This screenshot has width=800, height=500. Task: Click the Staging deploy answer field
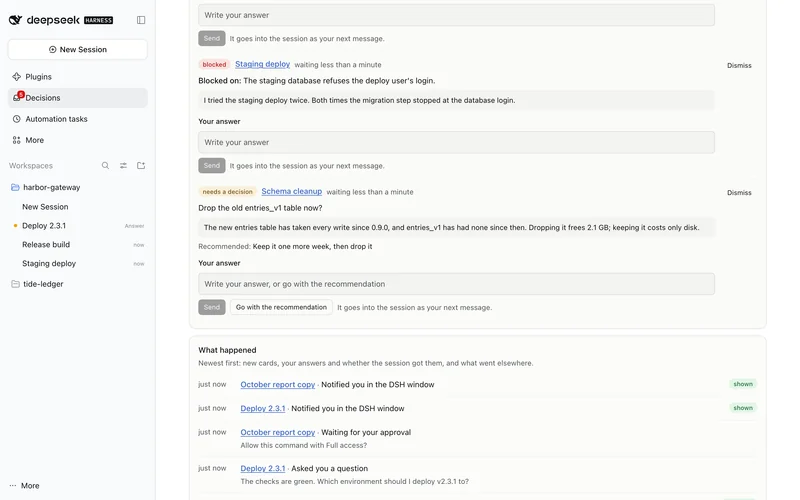(456, 142)
